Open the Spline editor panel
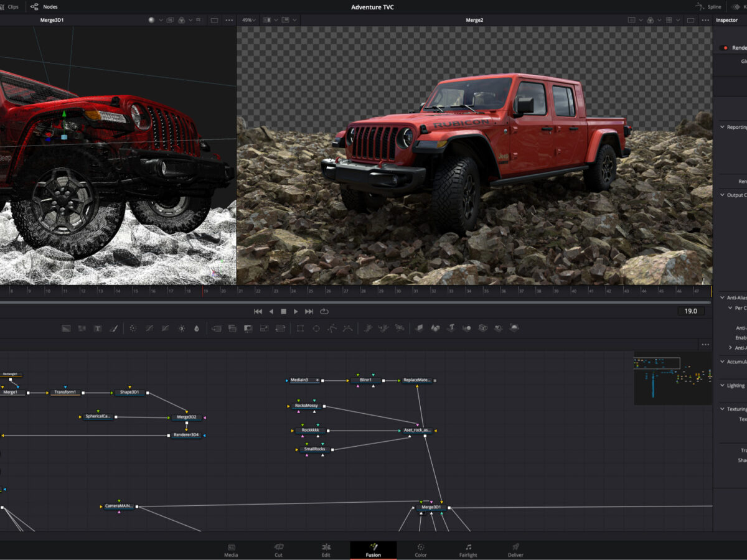Viewport: 747px width, 560px height. (708, 7)
